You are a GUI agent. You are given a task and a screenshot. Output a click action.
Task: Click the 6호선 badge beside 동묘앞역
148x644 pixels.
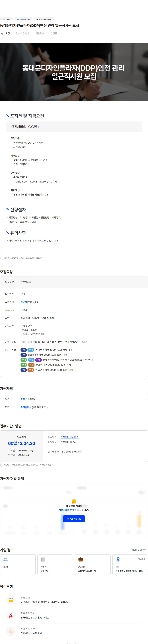pyautogui.click(x=31, y=370)
